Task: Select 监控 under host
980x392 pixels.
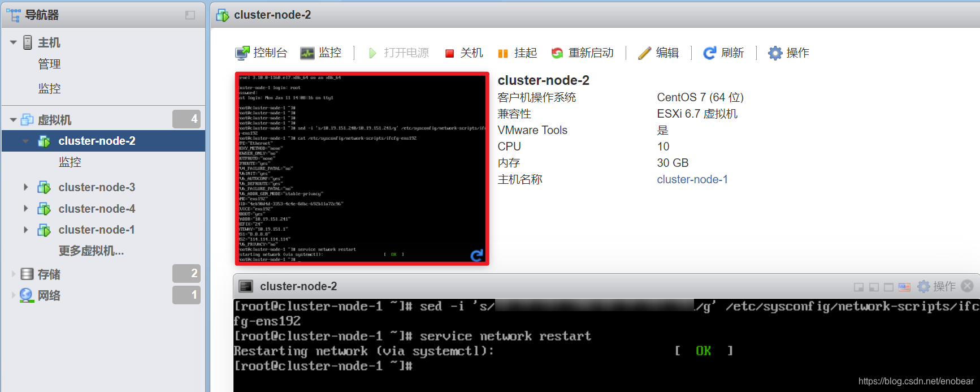Action: tap(49, 88)
